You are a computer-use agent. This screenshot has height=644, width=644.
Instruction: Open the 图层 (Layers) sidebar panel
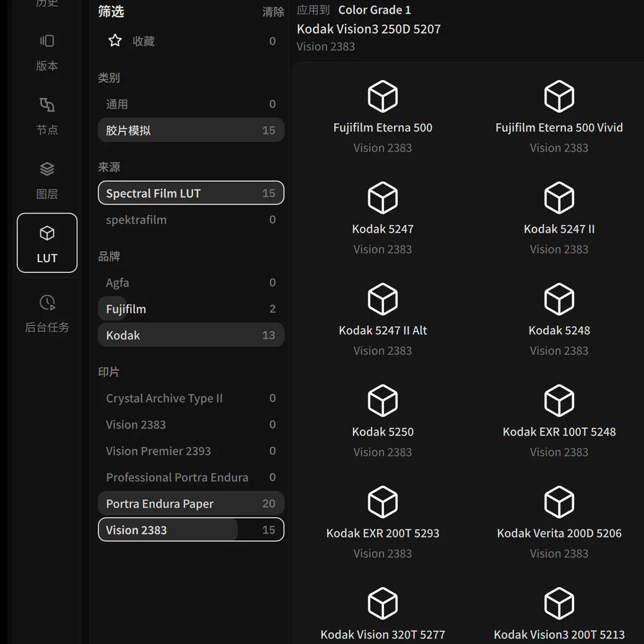[47, 181]
